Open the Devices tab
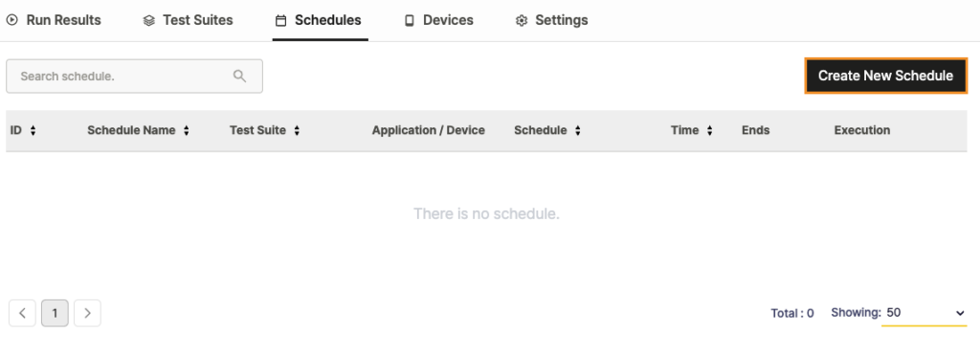980x355 pixels. tap(439, 21)
